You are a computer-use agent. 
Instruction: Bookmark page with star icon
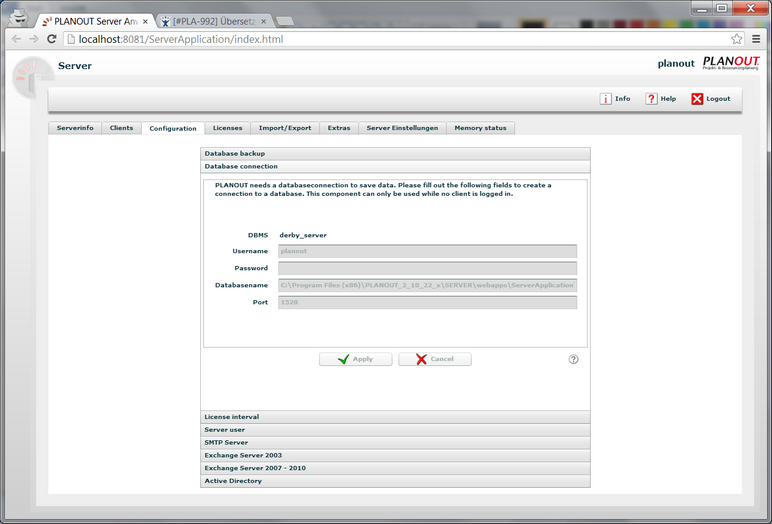(737, 39)
